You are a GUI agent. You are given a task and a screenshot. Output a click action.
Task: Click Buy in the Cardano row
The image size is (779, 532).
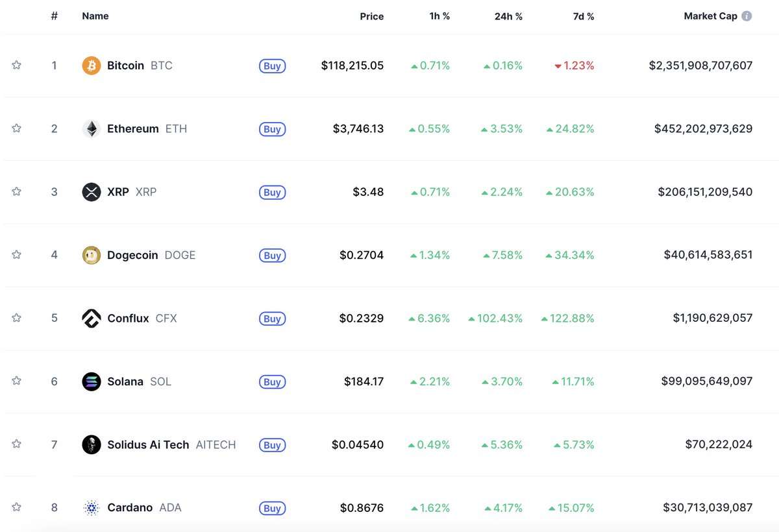click(x=273, y=508)
